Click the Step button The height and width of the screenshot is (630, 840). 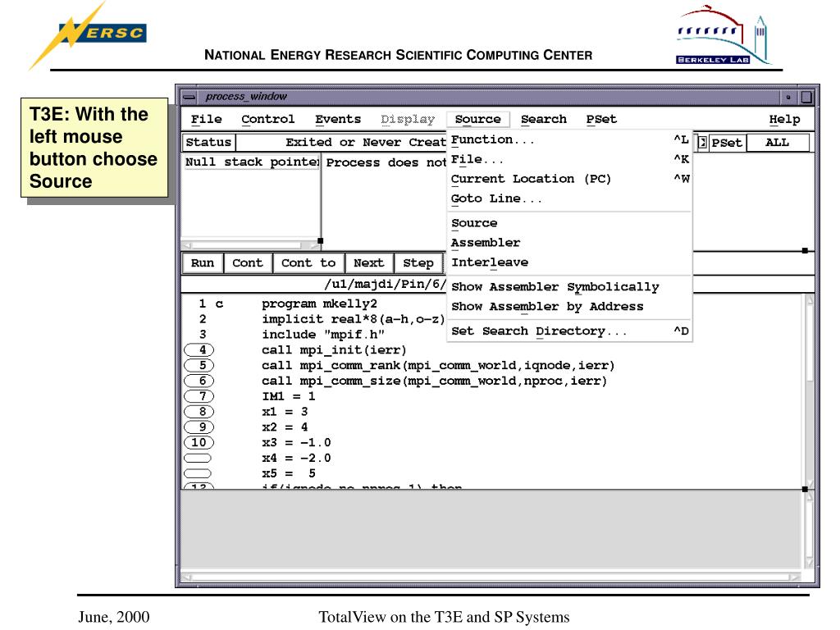[418, 263]
